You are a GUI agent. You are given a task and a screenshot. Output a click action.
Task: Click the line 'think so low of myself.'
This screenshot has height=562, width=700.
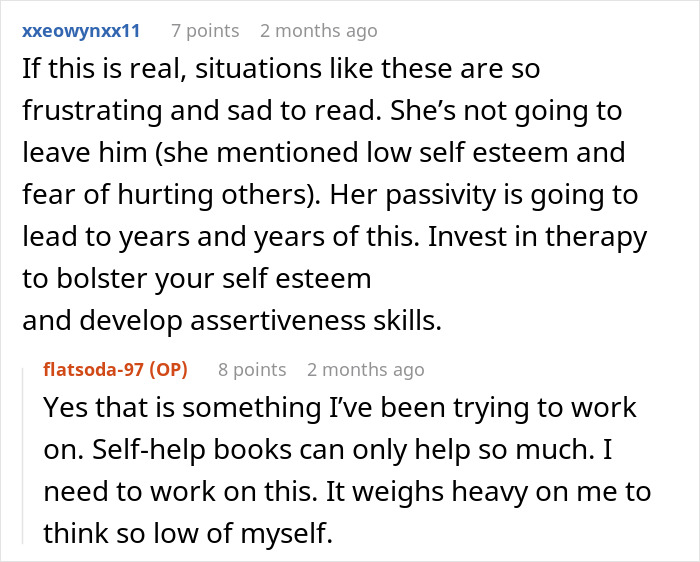pos(186,535)
